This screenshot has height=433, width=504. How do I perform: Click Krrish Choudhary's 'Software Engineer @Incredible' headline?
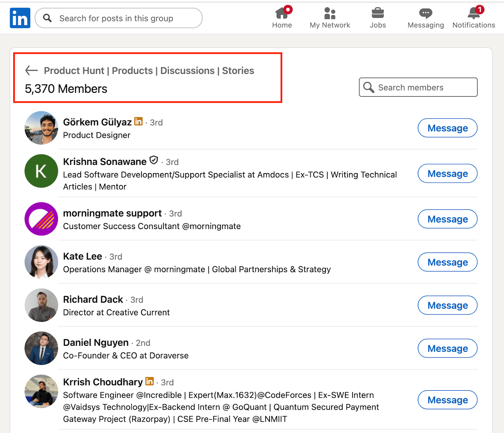coord(221,407)
